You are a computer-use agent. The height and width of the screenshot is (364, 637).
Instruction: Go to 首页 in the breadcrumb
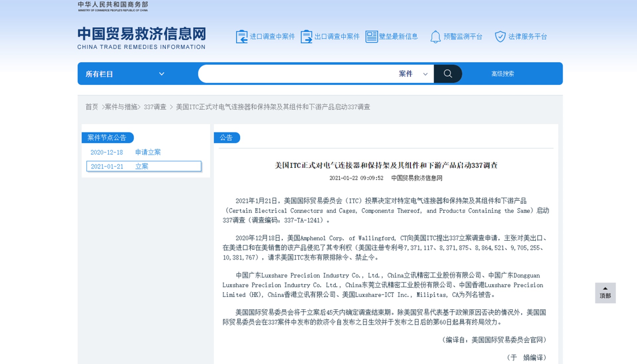[x=92, y=107]
